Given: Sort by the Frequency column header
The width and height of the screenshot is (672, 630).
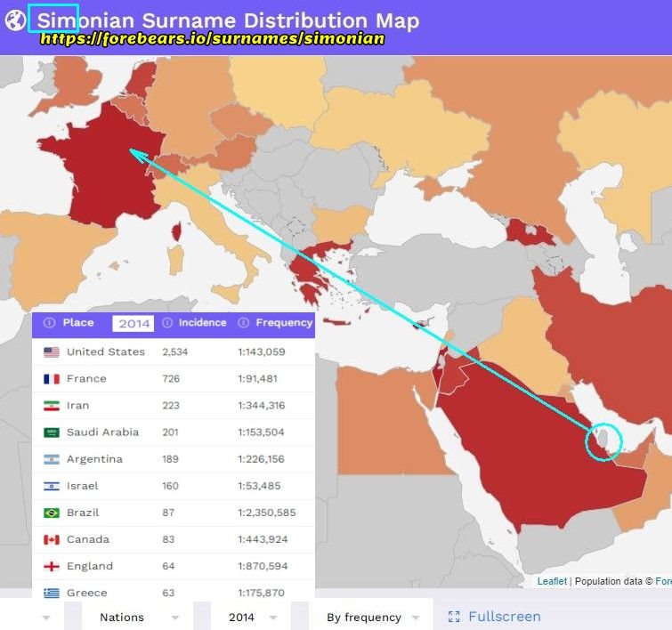Looking at the screenshot, I should pos(284,323).
